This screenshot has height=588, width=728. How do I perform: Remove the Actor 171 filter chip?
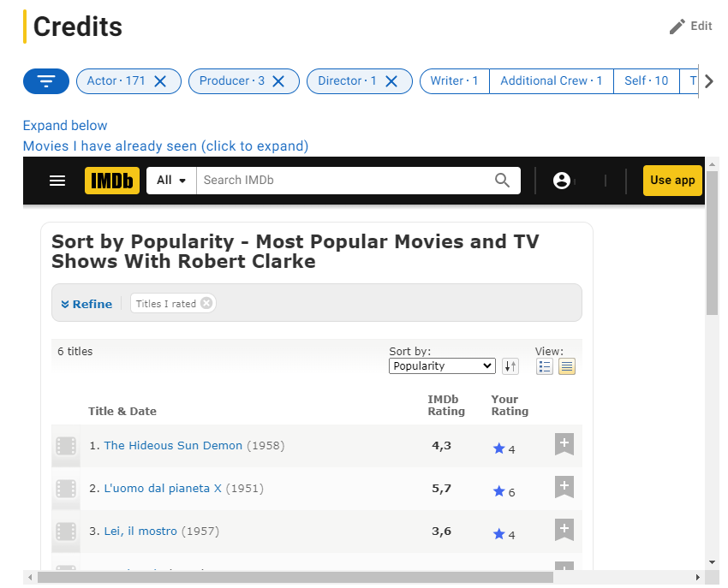(x=160, y=81)
